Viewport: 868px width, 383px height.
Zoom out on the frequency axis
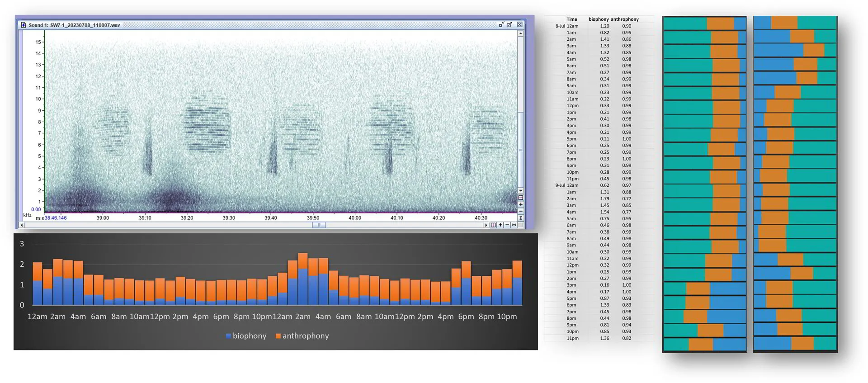[x=520, y=211]
